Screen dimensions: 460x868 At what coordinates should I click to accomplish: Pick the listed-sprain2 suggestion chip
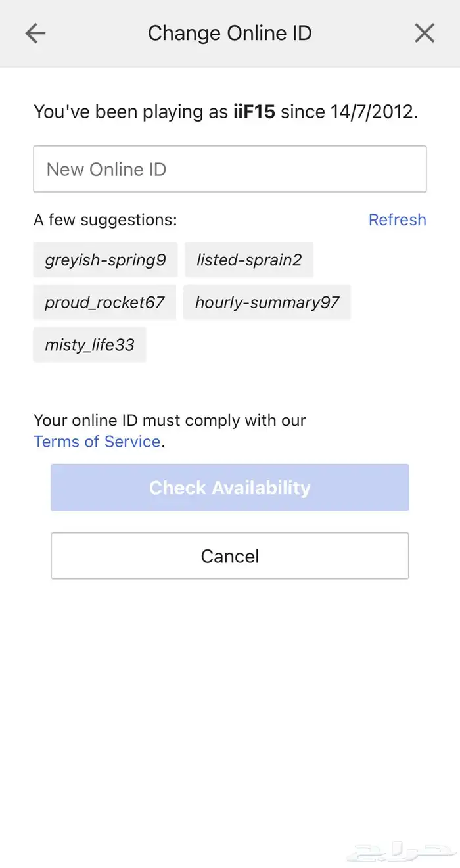click(x=249, y=260)
